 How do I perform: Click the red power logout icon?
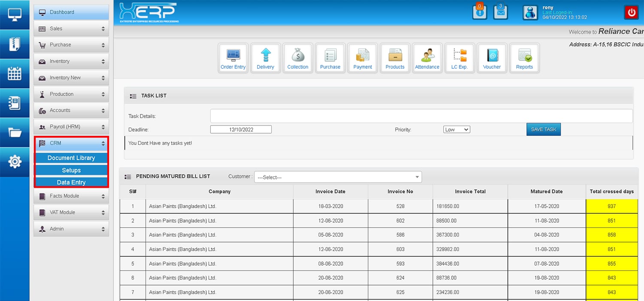[631, 12]
